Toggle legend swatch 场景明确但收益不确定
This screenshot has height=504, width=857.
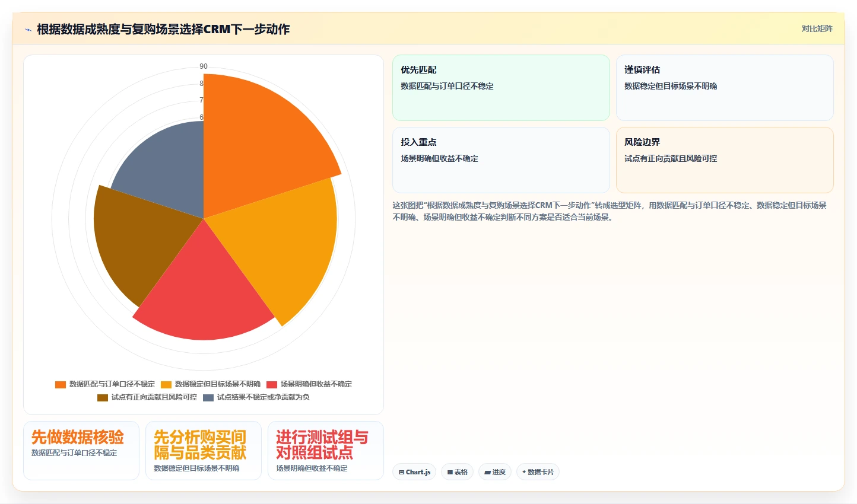tap(272, 384)
